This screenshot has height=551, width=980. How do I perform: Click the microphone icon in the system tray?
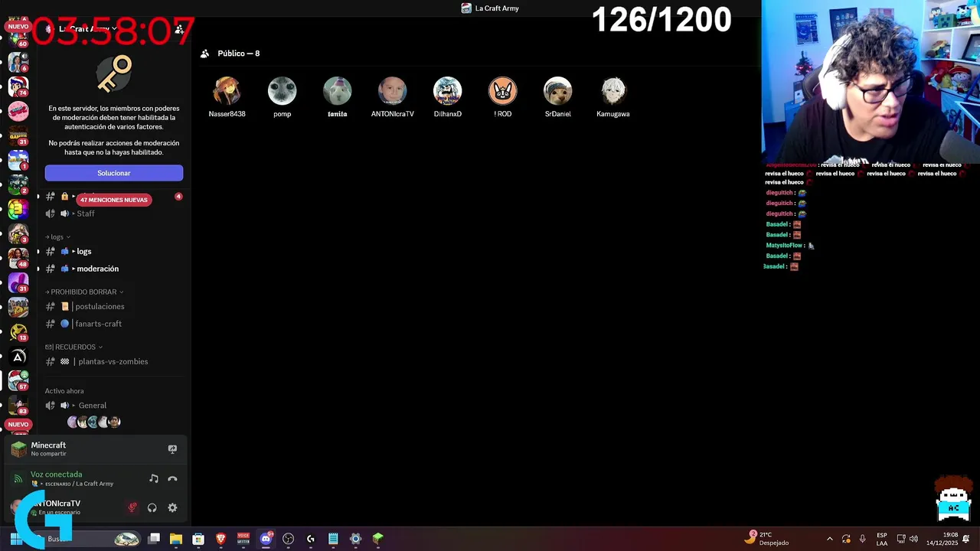(862, 539)
